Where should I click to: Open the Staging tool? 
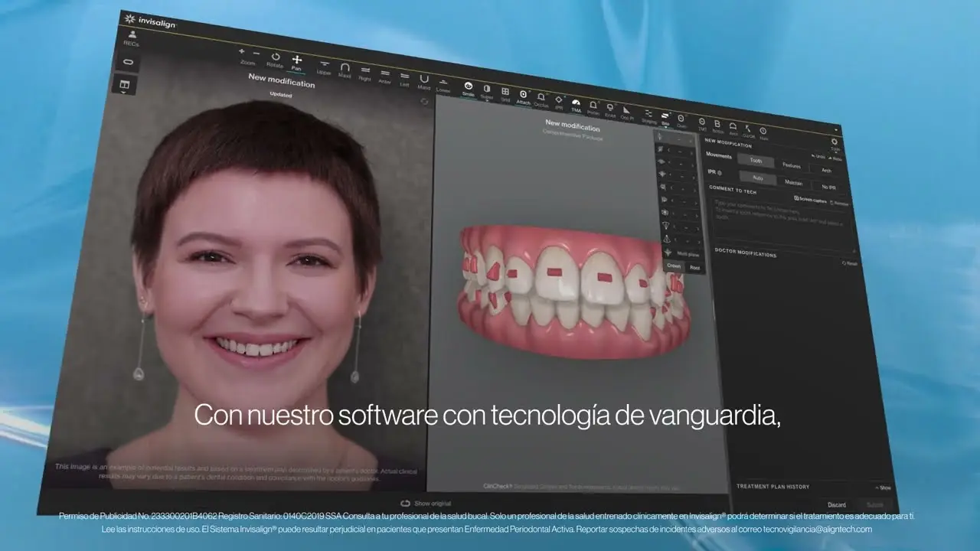(x=649, y=116)
